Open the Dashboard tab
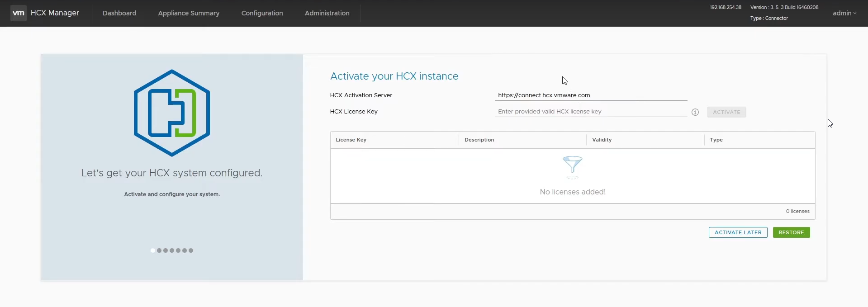The width and height of the screenshot is (868, 307). (x=119, y=13)
